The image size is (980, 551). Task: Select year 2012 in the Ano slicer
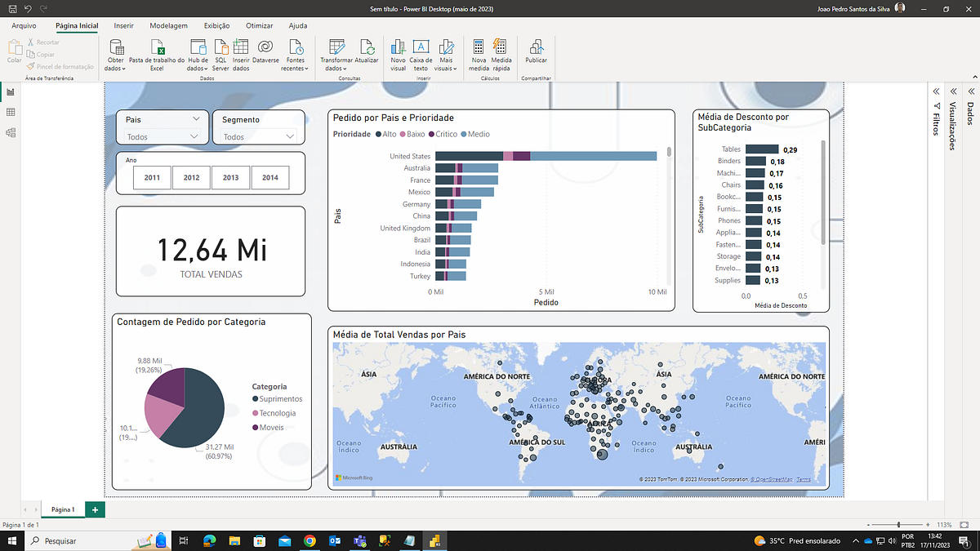tap(190, 177)
